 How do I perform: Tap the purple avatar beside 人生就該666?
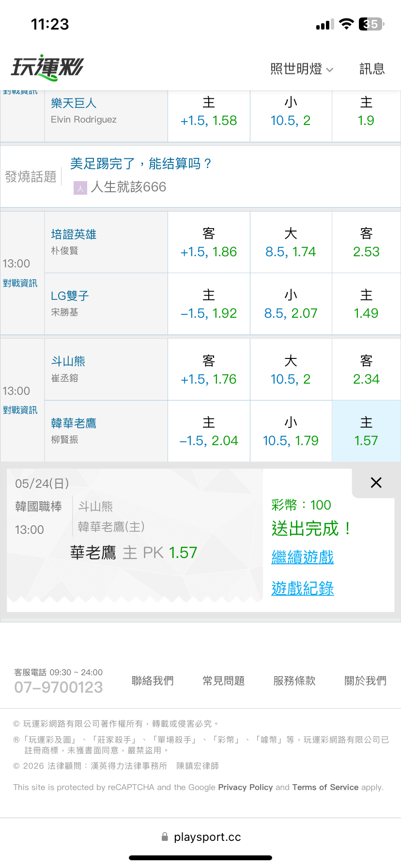pos(80,187)
